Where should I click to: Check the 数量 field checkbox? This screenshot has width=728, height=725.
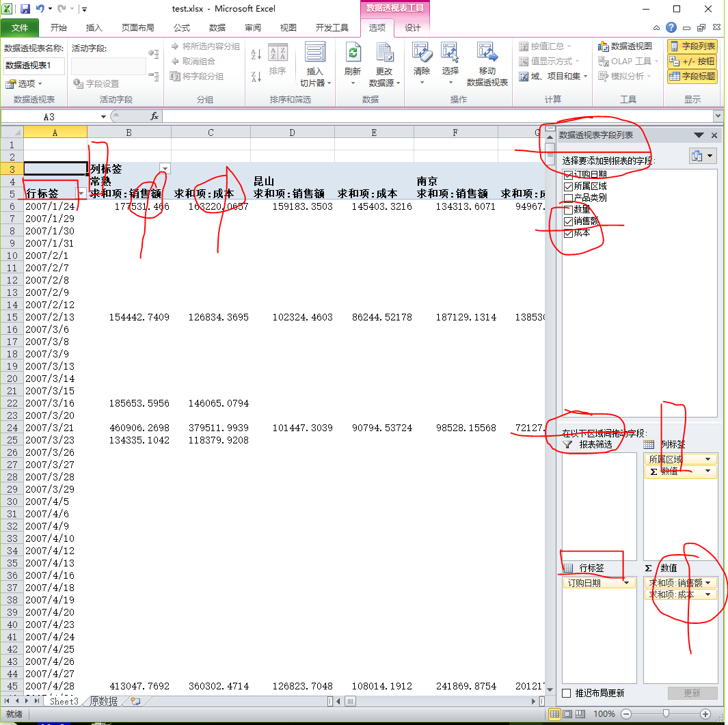point(569,210)
